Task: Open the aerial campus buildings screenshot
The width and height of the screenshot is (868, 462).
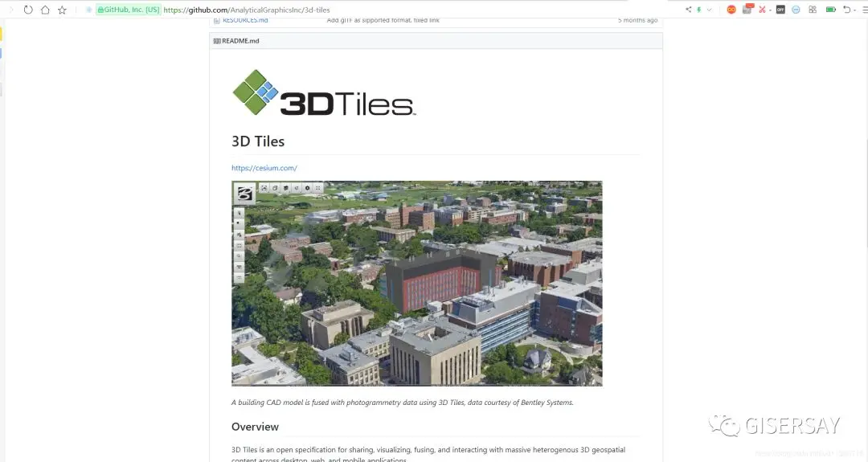Action: pos(417,284)
